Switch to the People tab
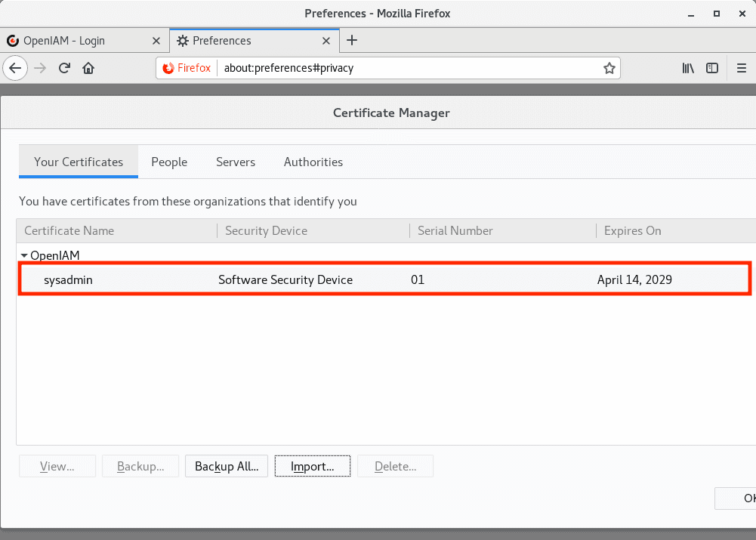 pyautogui.click(x=169, y=162)
